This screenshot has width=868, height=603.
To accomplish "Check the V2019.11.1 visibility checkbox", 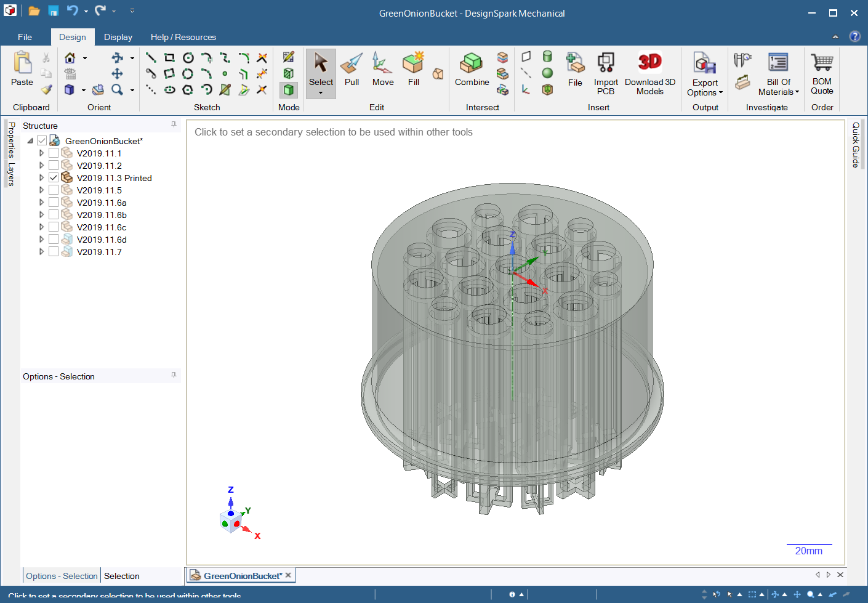I will pos(54,153).
